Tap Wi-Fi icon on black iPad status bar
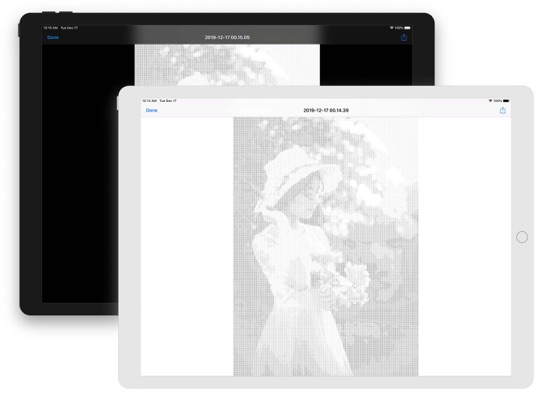552x414 pixels. pos(391,27)
